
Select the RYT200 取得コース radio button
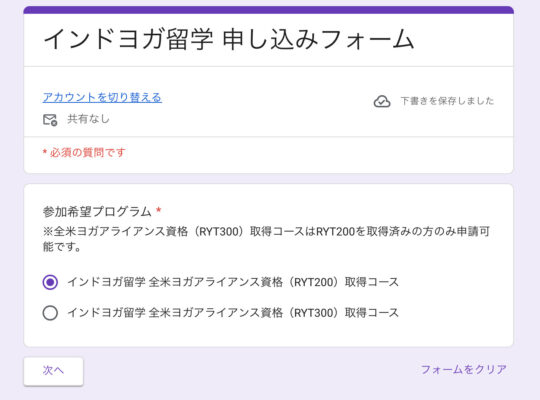pos(50,282)
